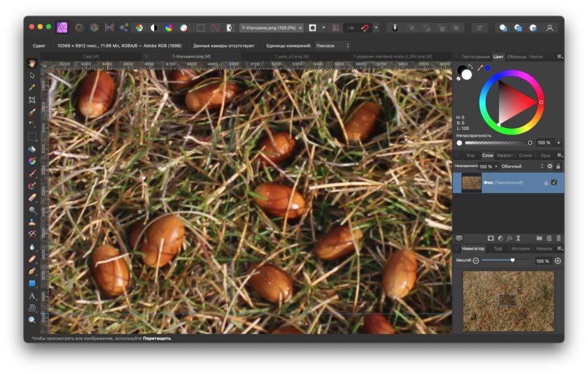Select the Color Picker eyedropper tool
The height and width of the screenshot is (374, 588).
coord(32,87)
